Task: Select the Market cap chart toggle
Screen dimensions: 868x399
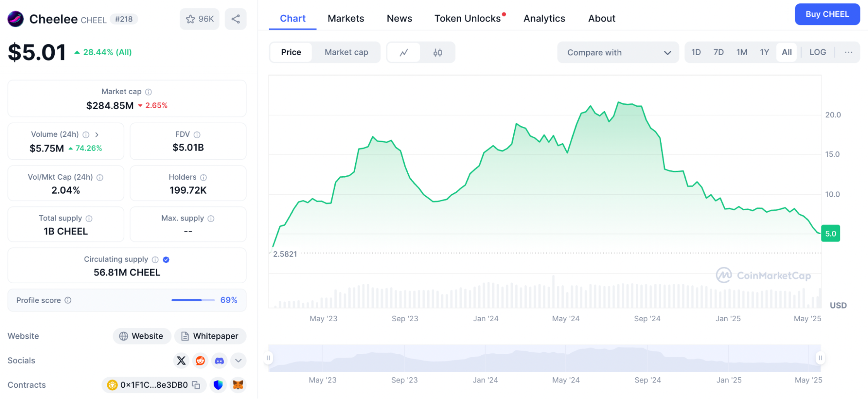Action: [346, 53]
